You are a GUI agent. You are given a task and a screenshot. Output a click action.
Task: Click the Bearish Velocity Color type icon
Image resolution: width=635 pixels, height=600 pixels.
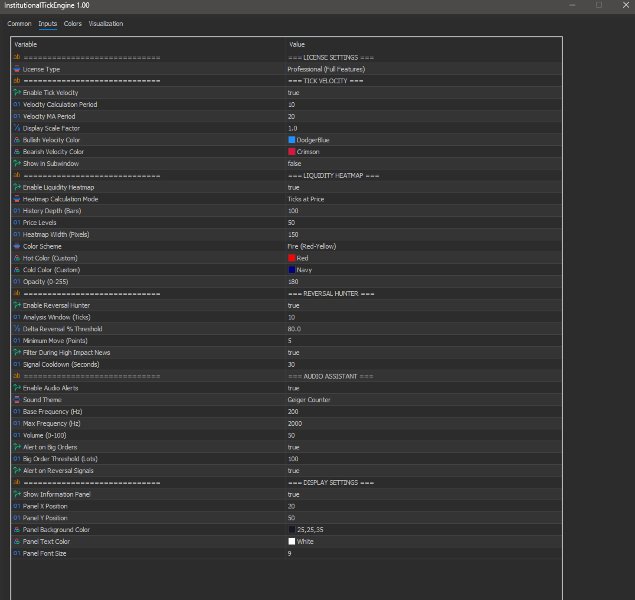[17, 152]
